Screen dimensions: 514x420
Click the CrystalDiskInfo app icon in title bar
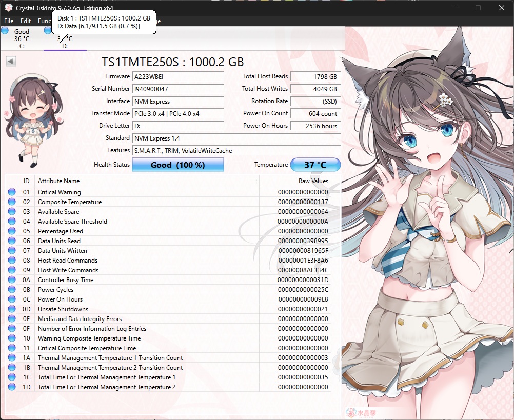coord(8,8)
